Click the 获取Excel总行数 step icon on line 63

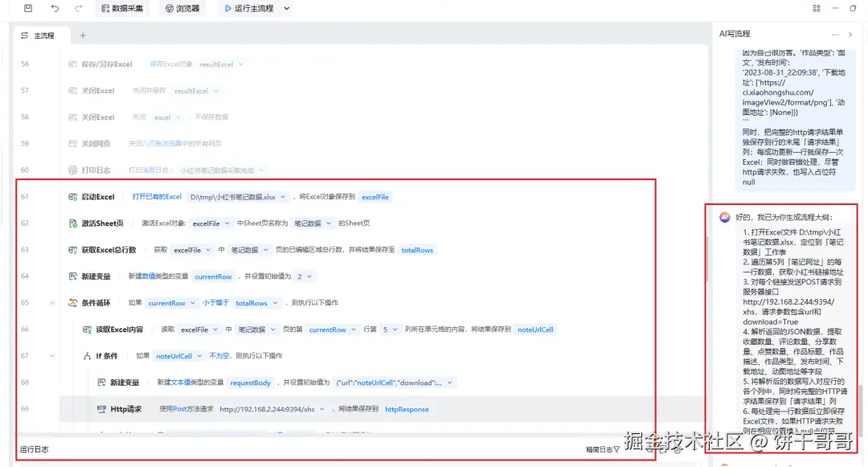tap(72, 250)
